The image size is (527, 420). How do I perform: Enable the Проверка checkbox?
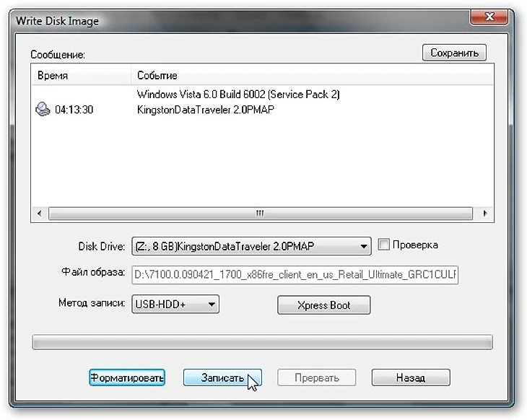(383, 244)
